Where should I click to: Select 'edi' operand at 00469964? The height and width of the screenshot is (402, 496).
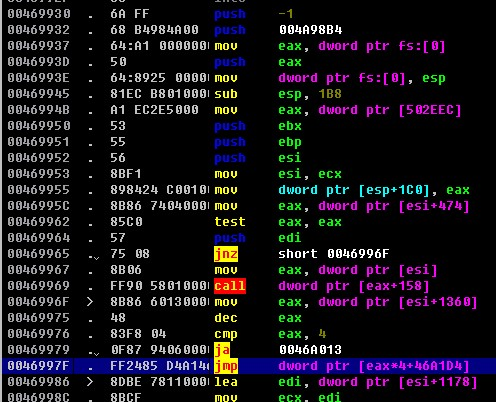coord(290,238)
